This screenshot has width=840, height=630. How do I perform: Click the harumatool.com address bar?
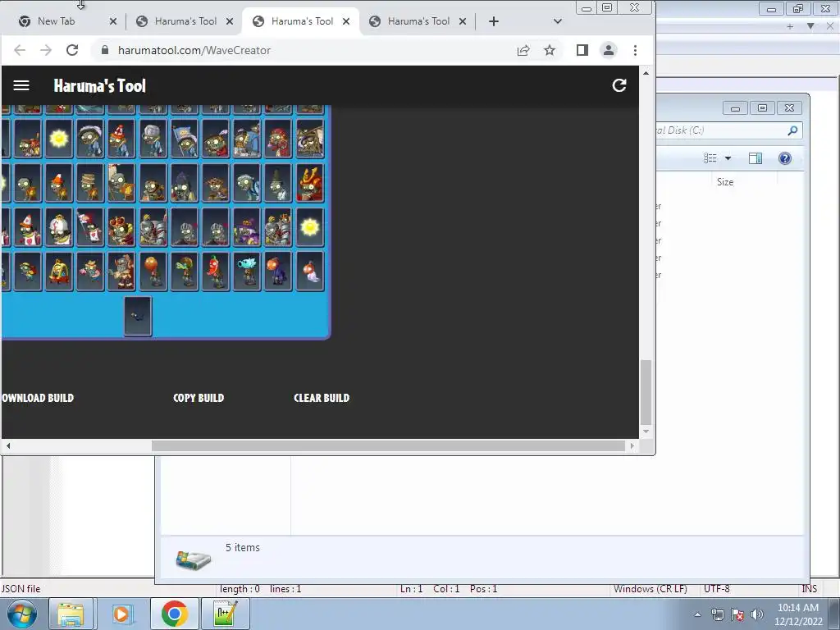[305, 50]
